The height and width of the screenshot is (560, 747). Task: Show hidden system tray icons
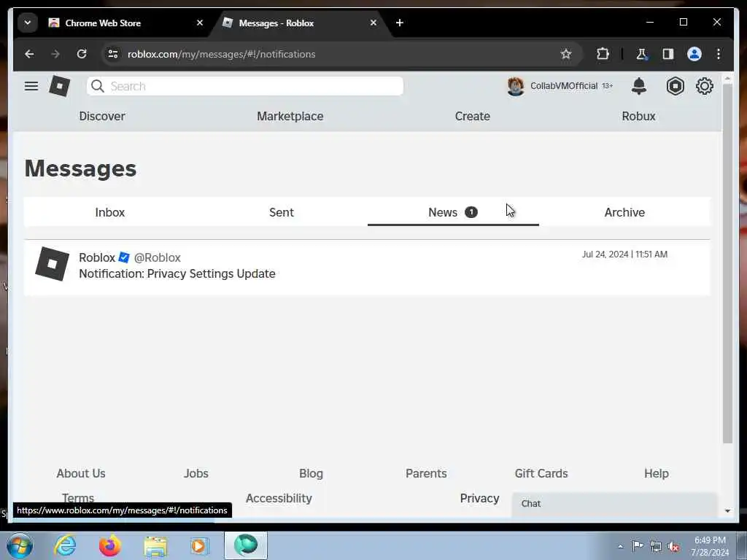tap(620, 546)
